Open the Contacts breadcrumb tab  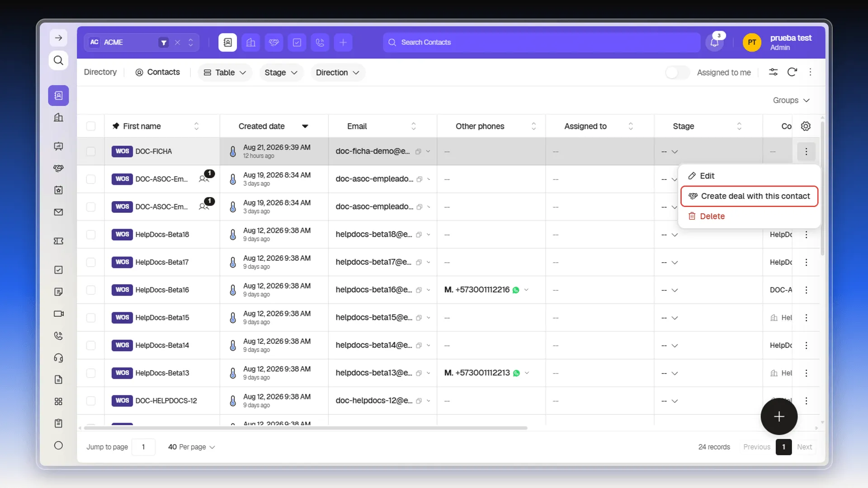157,72
